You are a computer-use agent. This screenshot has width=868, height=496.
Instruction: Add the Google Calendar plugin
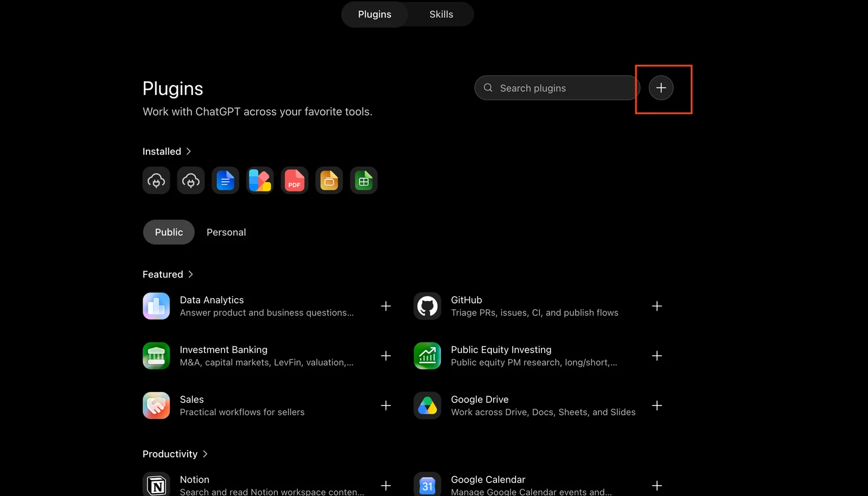click(x=657, y=486)
